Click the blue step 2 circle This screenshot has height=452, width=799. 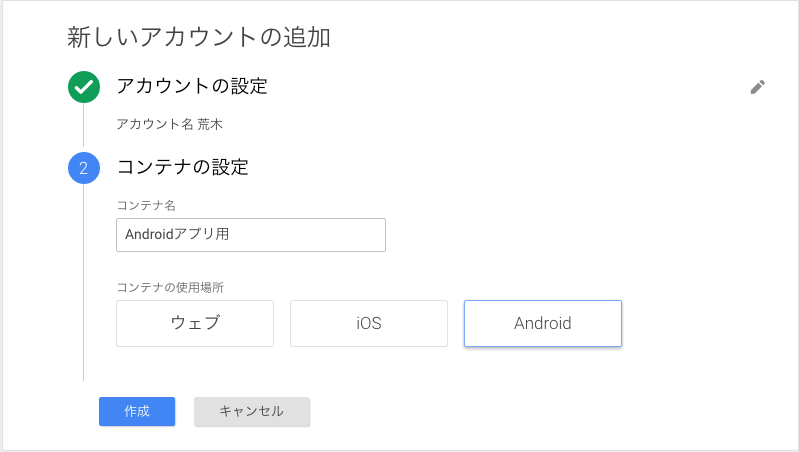(x=84, y=168)
